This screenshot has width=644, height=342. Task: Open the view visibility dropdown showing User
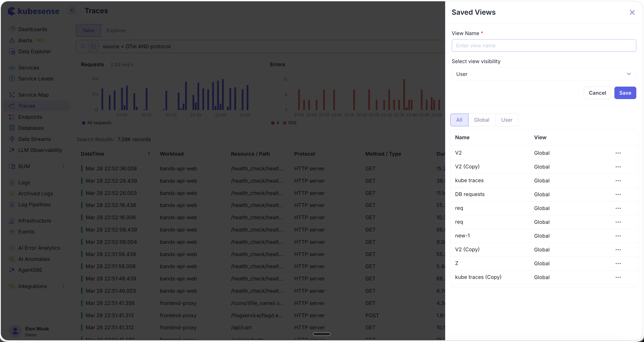[543, 74]
